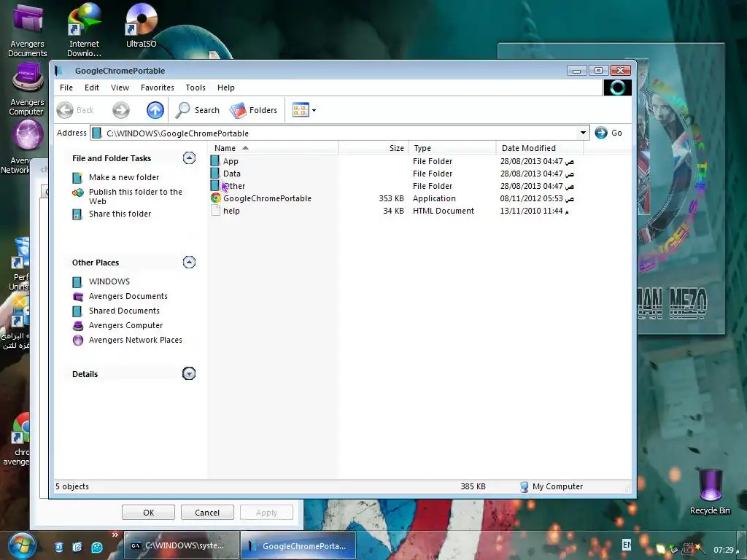Click the Go button beside address bar
The width and height of the screenshot is (747, 560).
(608, 133)
